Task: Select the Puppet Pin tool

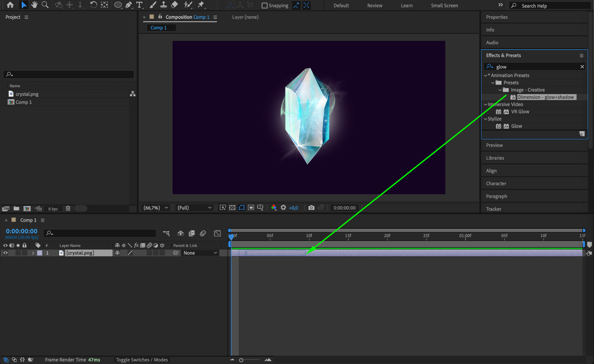Action: click(x=201, y=5)
